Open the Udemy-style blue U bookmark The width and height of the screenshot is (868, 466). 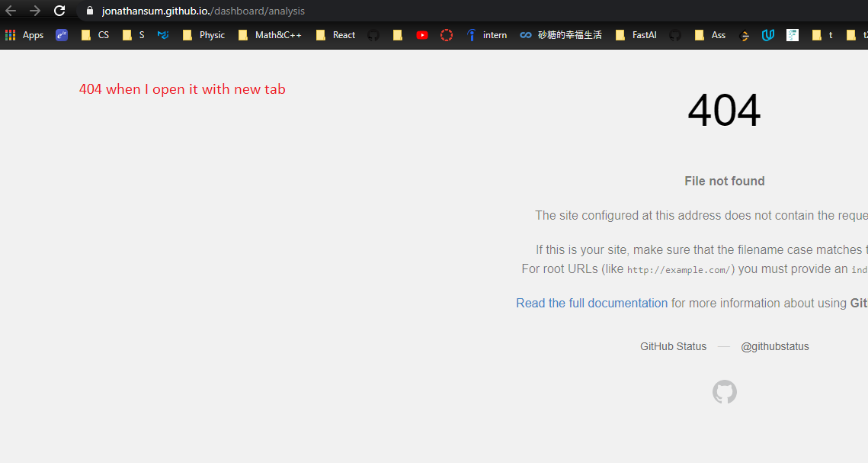[768, 35]
